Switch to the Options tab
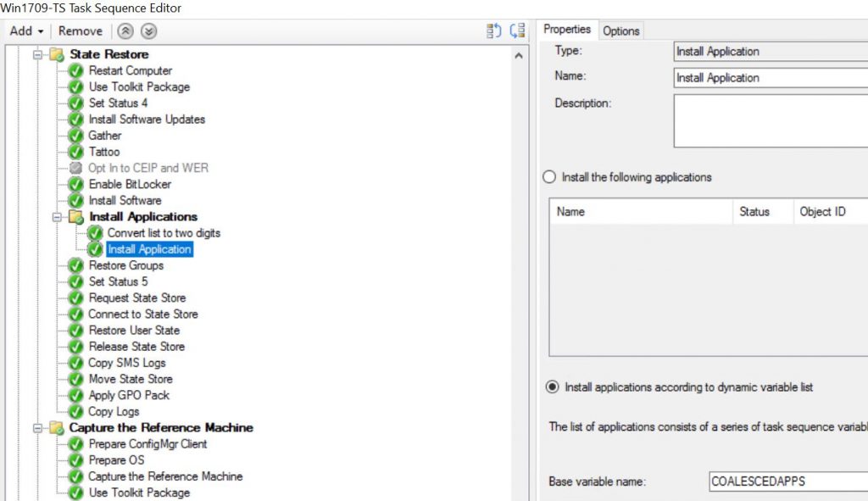The height and width of the screenshot is (501, 868). [x=621, y=31]
